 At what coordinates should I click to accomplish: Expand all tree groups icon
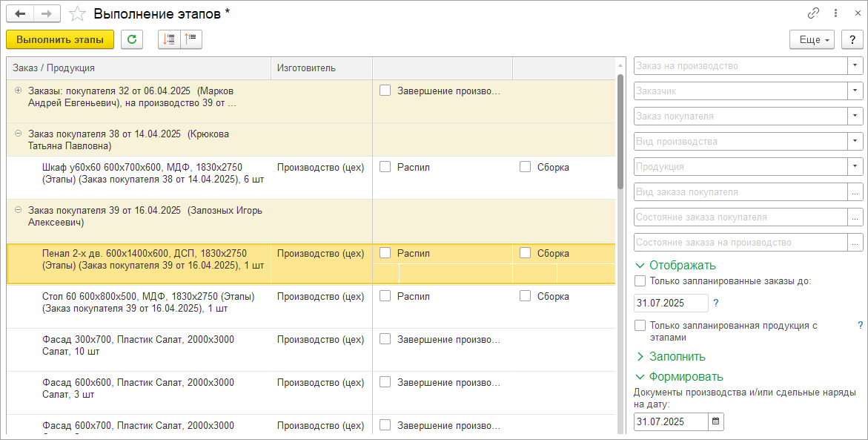169,39
